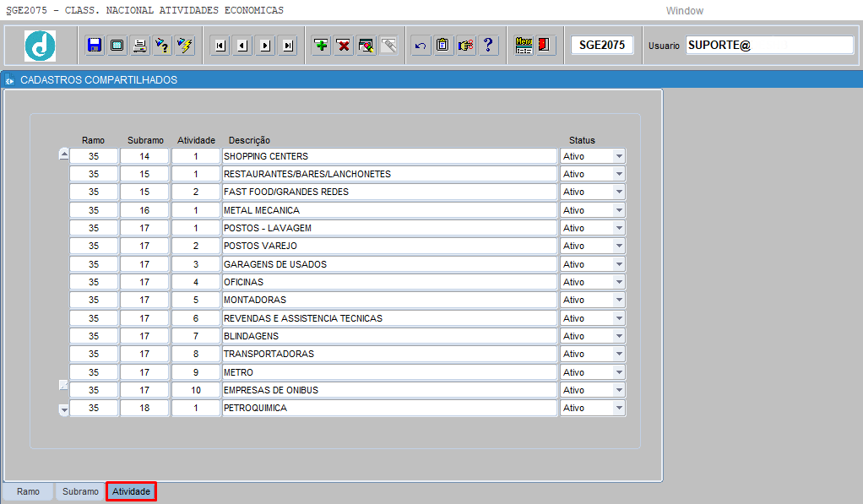The width and height of the screenshot is (863, 504).
Task: Jump to the last record
Action: (x=289, y=46)
